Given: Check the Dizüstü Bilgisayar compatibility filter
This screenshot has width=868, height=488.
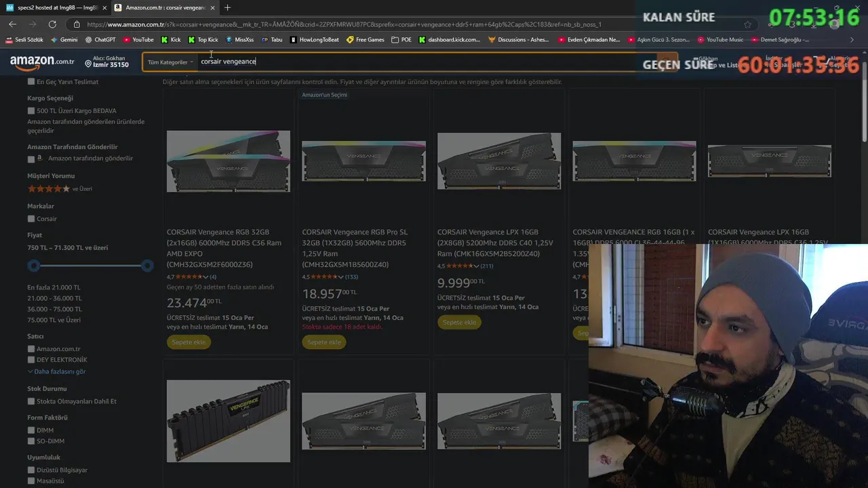Looking at the screenshot, I should [x=31, y=470].
